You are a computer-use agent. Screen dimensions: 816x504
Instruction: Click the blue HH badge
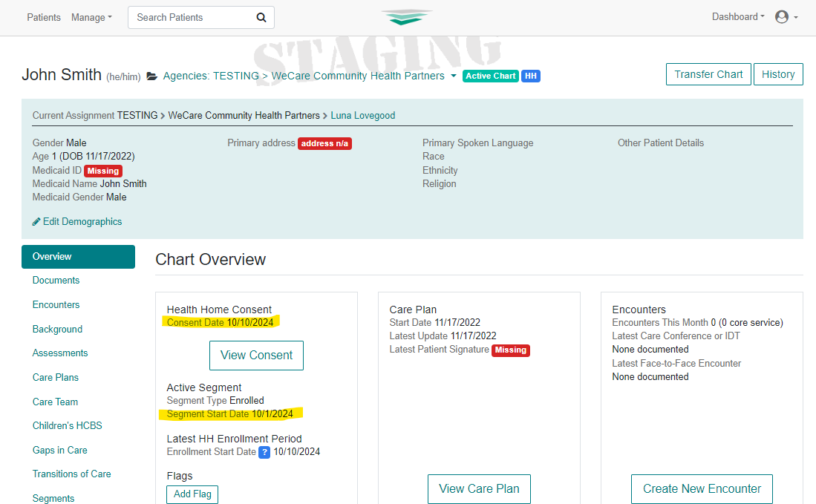(531, 76)
